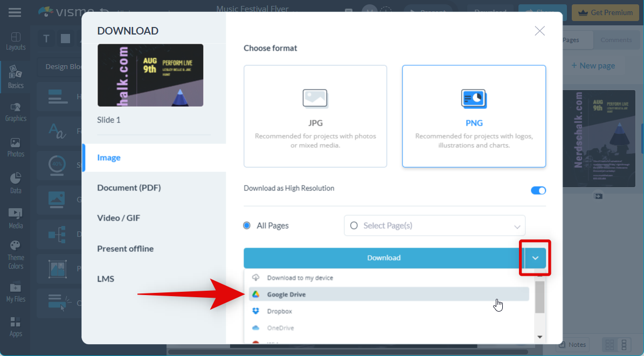Screen dimensions: 644x356
Task: Click the blue Download button
Action: click(384, 258)
